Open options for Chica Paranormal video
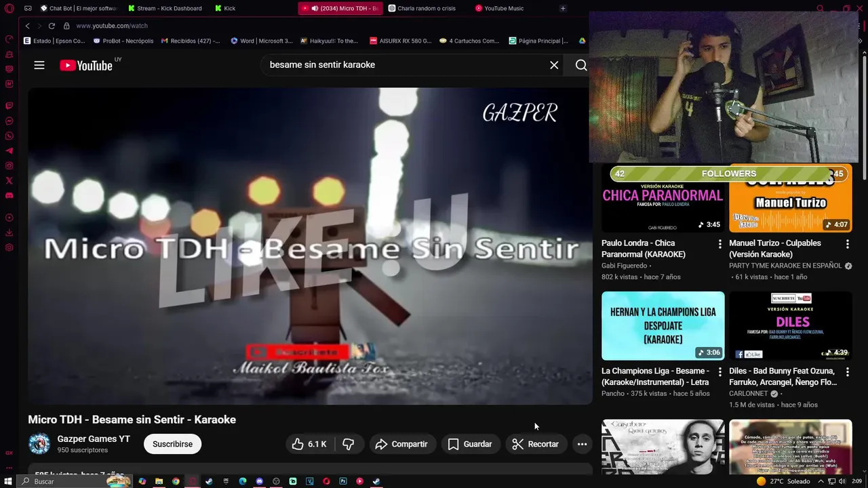The width and height of the screenshot is (868, 488). 719,243
